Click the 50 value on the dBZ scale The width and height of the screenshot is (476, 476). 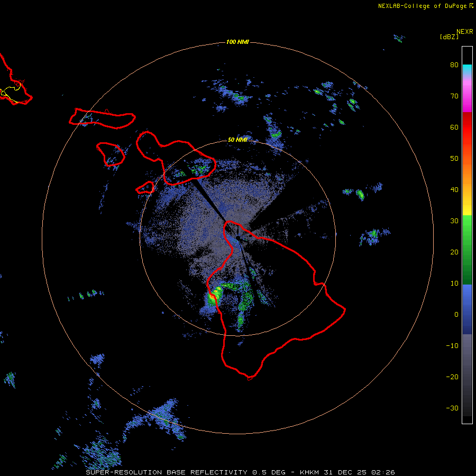point(454,159)
